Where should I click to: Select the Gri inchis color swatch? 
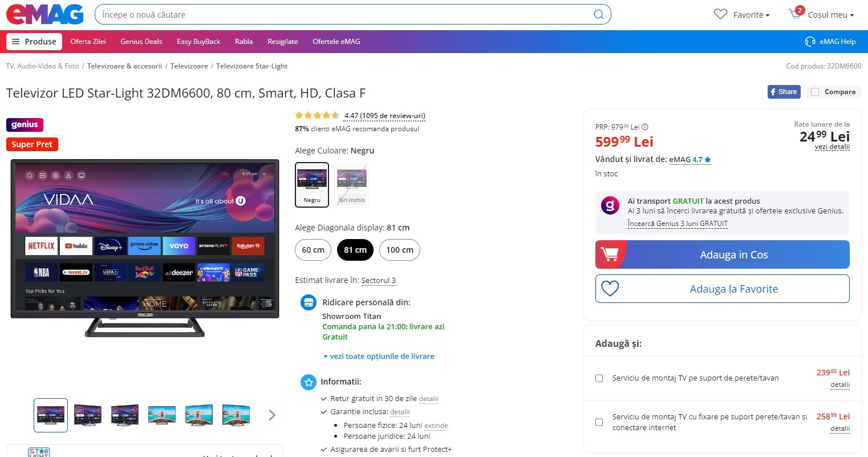click(x=352, y=185)
